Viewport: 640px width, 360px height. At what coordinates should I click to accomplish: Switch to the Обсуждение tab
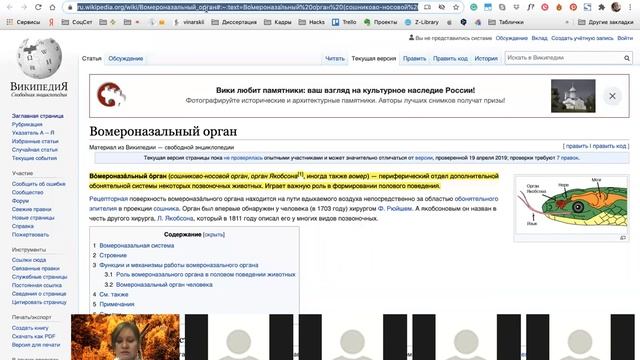pyautogui.click(x=126, y=58)
